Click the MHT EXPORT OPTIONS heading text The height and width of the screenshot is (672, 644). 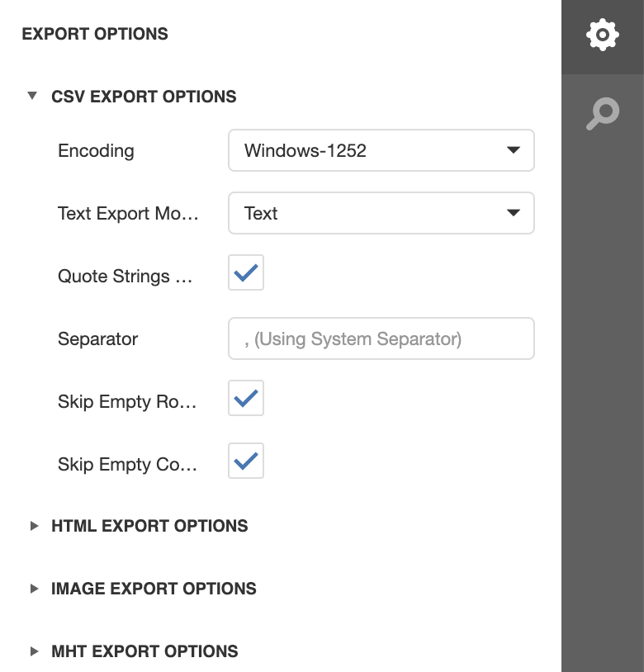pyautogui.click(x=144, y=651)
